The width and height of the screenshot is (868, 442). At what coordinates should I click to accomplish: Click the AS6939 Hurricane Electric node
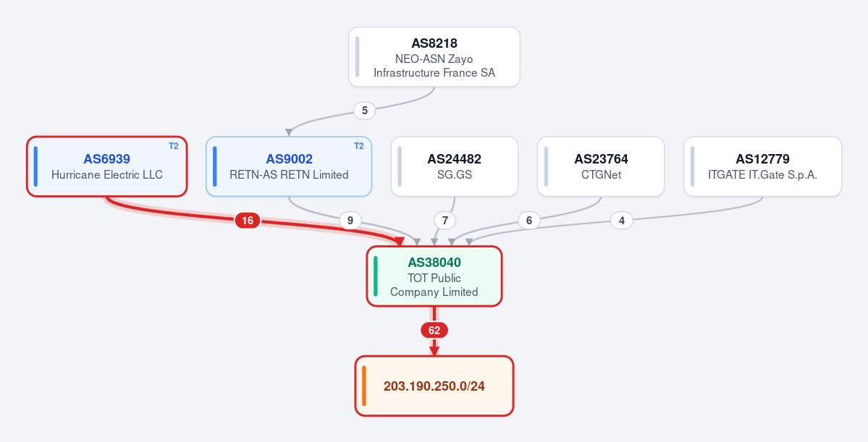tap(107, 166)
